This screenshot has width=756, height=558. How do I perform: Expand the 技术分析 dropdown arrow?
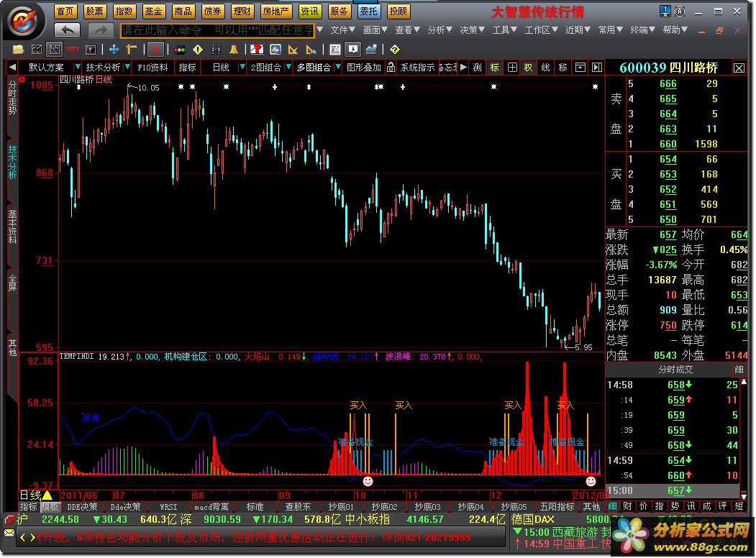tap(127, 67)
